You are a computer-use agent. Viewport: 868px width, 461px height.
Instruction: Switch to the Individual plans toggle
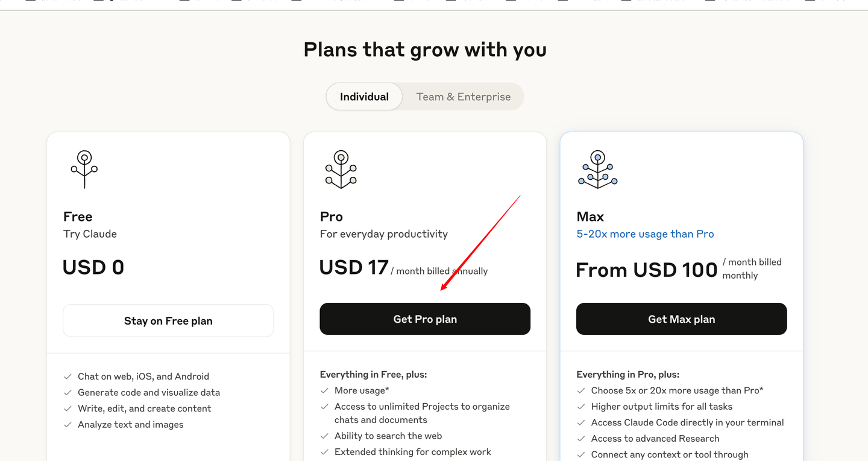(364, 97)
